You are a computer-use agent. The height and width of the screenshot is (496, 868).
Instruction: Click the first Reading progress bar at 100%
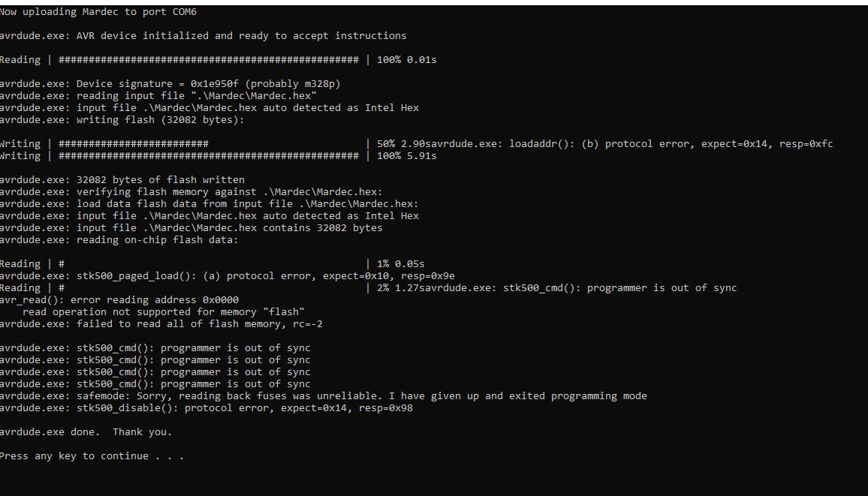(x=218, y=60)
